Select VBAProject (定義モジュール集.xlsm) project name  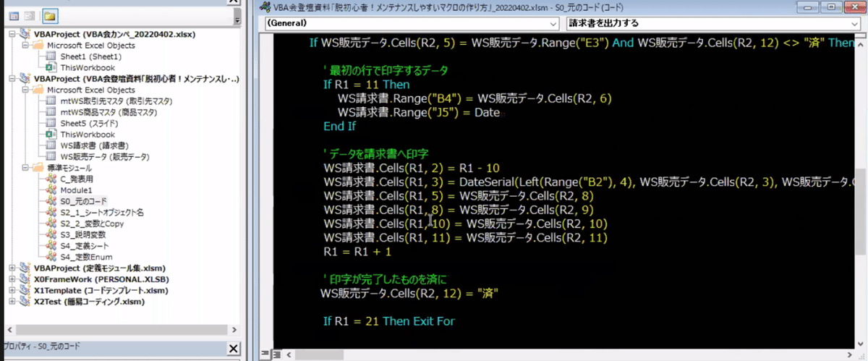(x=98, y=268)
